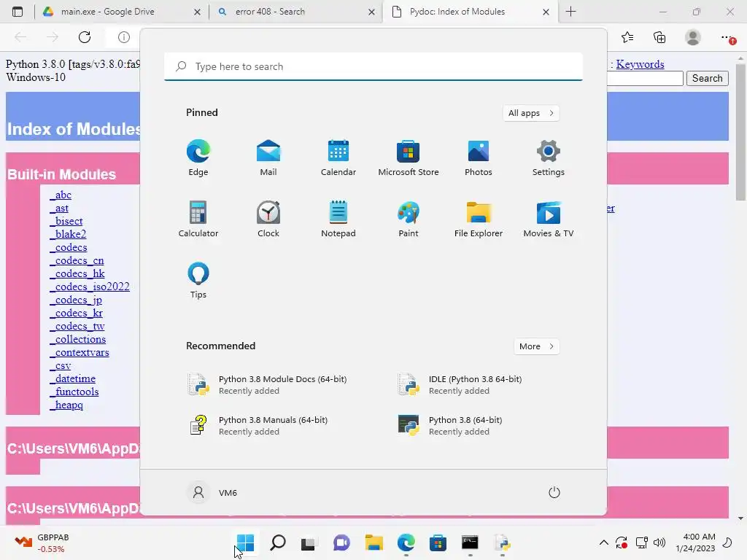Open the Tips app
The height and width of the screenshot is (560, 747).
(x=198, y=280)
